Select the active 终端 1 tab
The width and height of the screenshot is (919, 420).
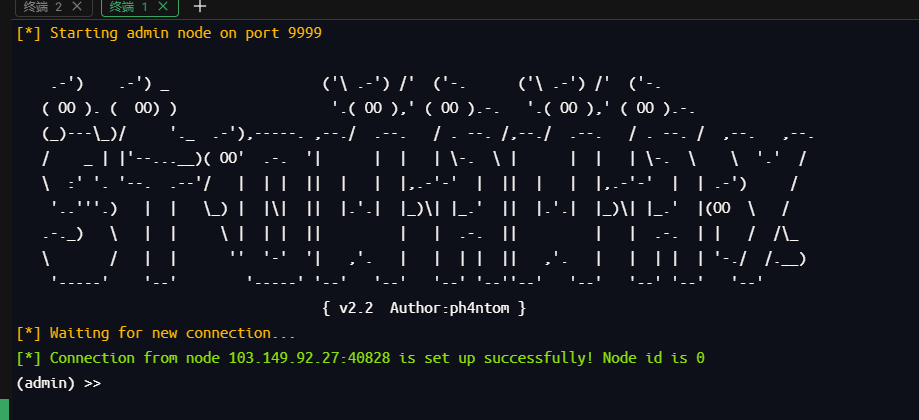(128, 7)
